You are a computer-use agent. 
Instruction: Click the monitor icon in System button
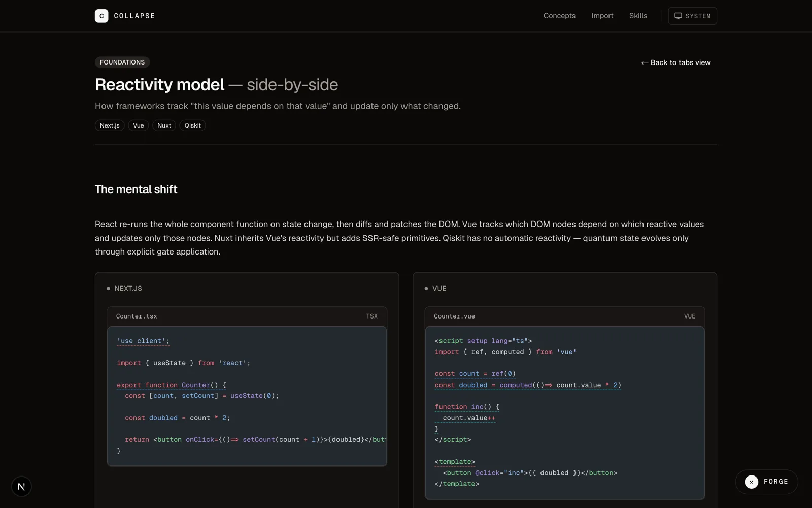click(678, 16)
